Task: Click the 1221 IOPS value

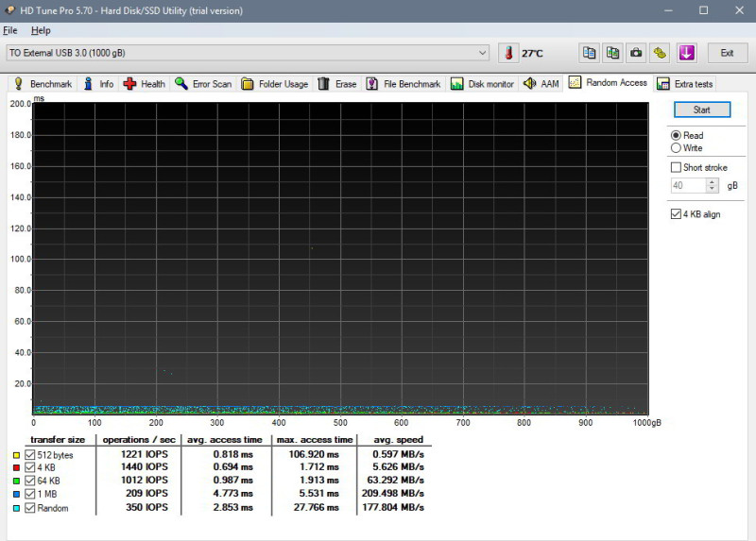Action: pyautogui.click(x=145, y=454)
